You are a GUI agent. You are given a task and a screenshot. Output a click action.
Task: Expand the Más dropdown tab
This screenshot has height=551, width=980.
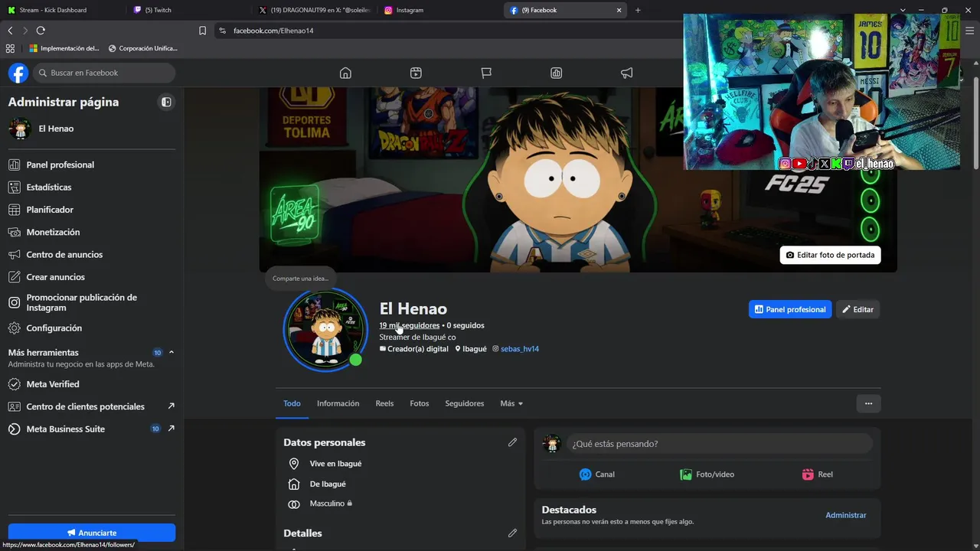511,403
